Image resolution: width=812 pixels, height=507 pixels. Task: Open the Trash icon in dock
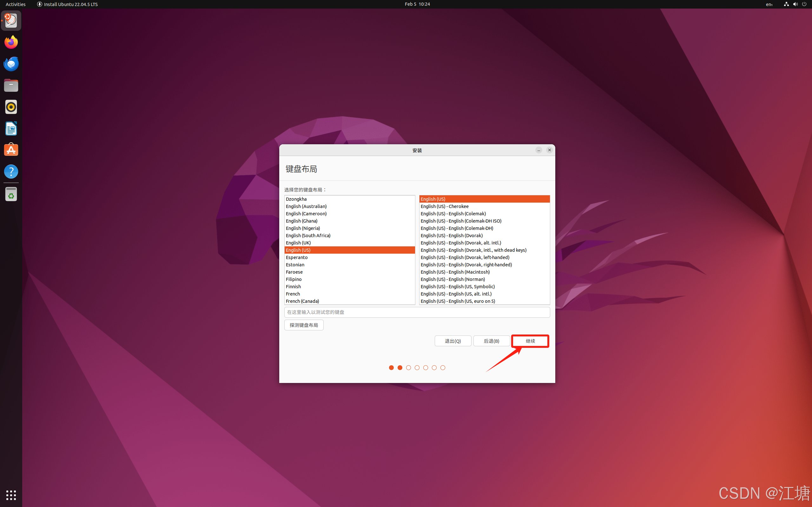tap(11, 194)
